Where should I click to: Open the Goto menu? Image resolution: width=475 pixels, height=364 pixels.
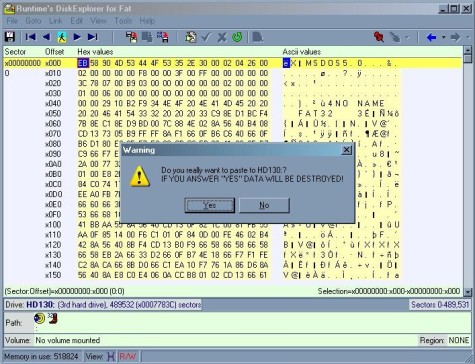(33, 21)
